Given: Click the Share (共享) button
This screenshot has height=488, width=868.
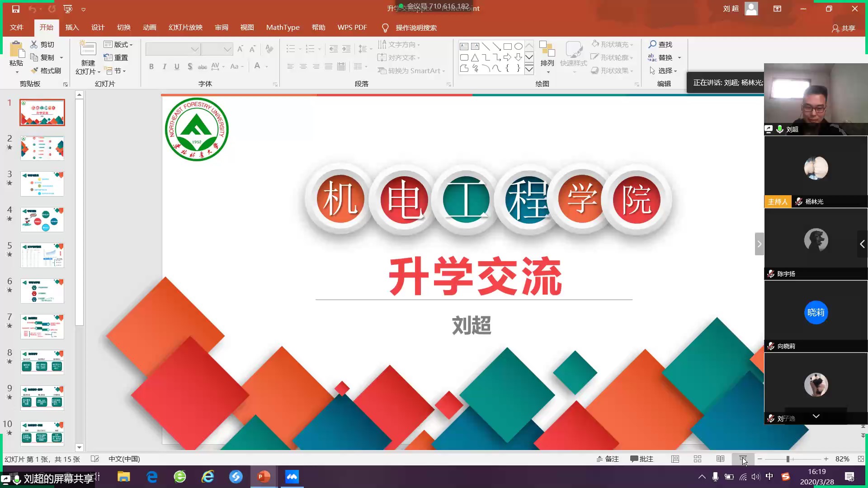Looking at the screenshot, I should (x=844, y=28).
